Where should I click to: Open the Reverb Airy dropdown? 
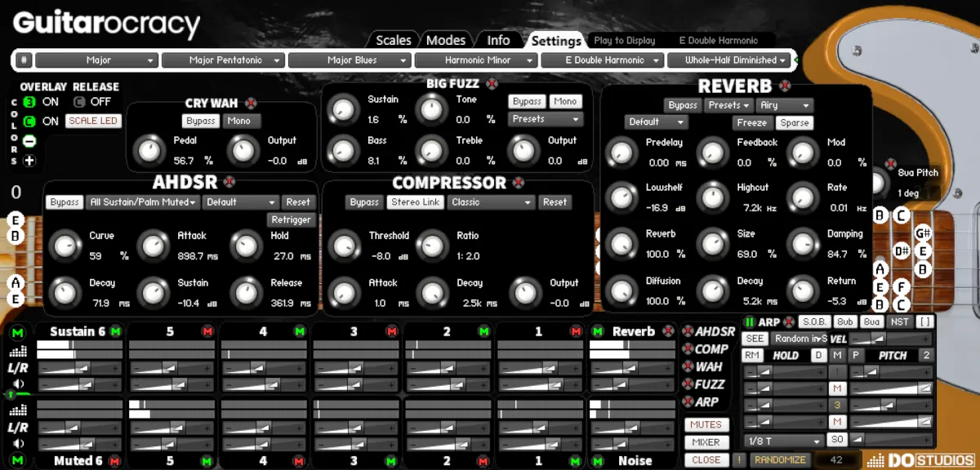(x=784, y=105)
